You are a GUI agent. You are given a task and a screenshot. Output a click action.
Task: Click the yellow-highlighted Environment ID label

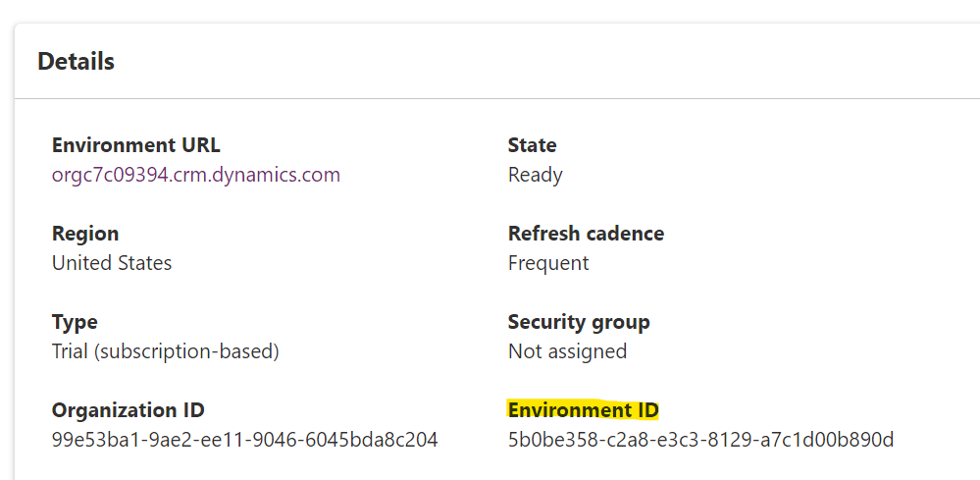coord(583,410)
